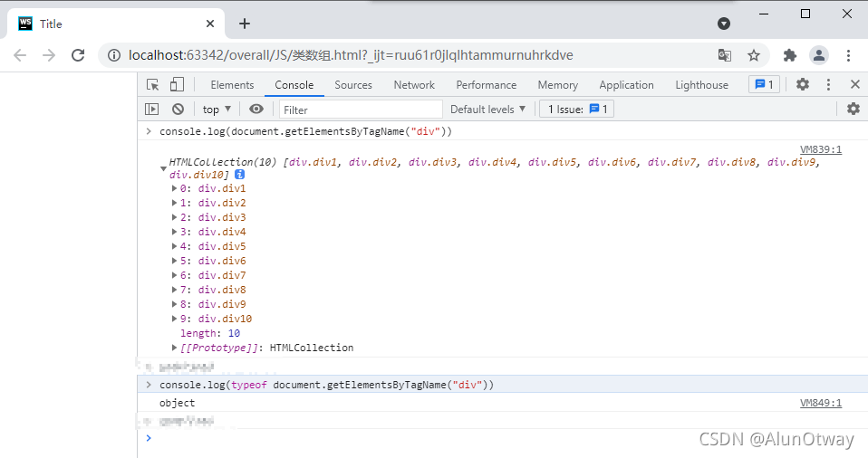Screen dimensions: 868x458
Task: Expand entry 3: div.div4
Action: point(174,232)
